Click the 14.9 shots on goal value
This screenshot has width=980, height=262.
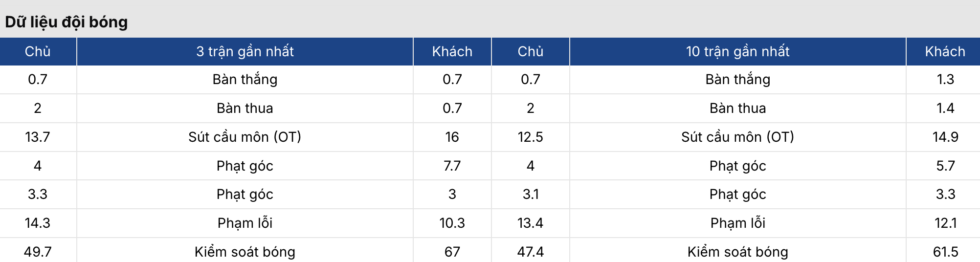coord(945,137)
